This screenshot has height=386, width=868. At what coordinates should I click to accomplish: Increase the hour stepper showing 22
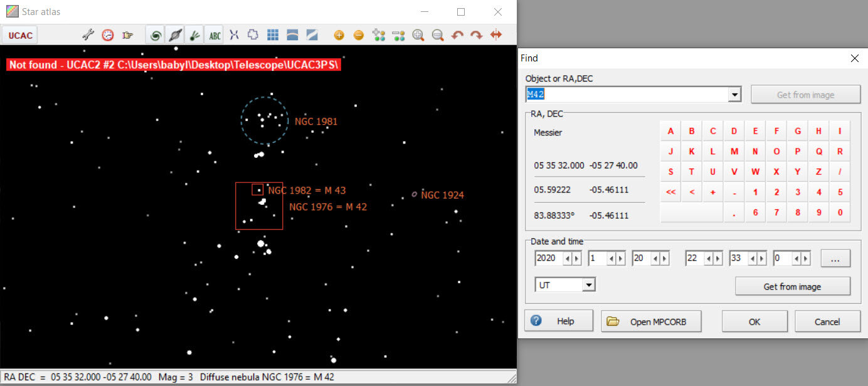718,258
